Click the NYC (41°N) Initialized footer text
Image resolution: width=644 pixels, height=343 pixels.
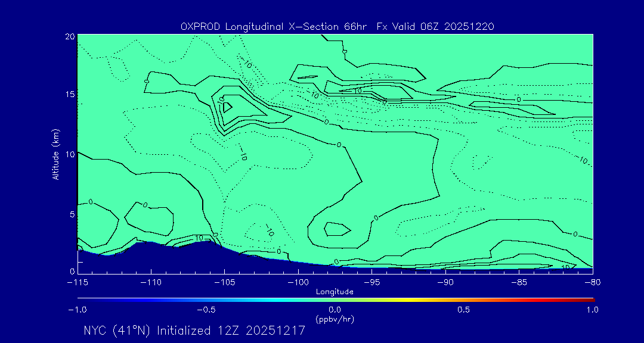tap(194, 330)
